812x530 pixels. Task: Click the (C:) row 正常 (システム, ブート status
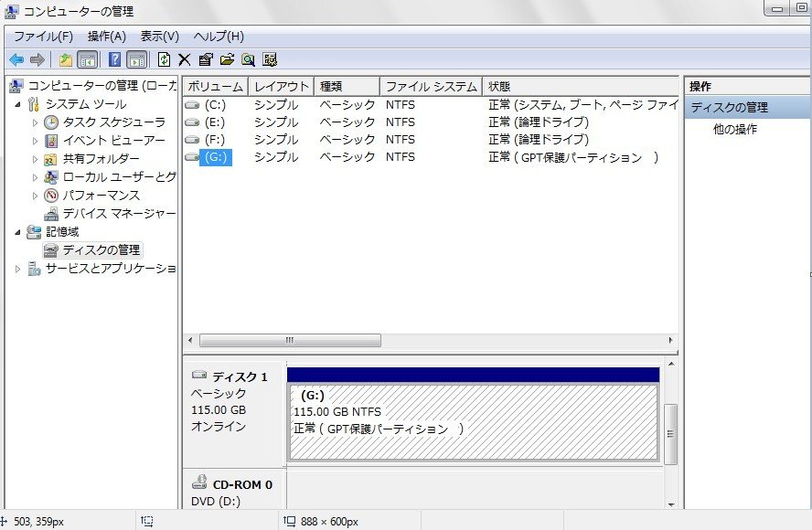tap(583, 104)
